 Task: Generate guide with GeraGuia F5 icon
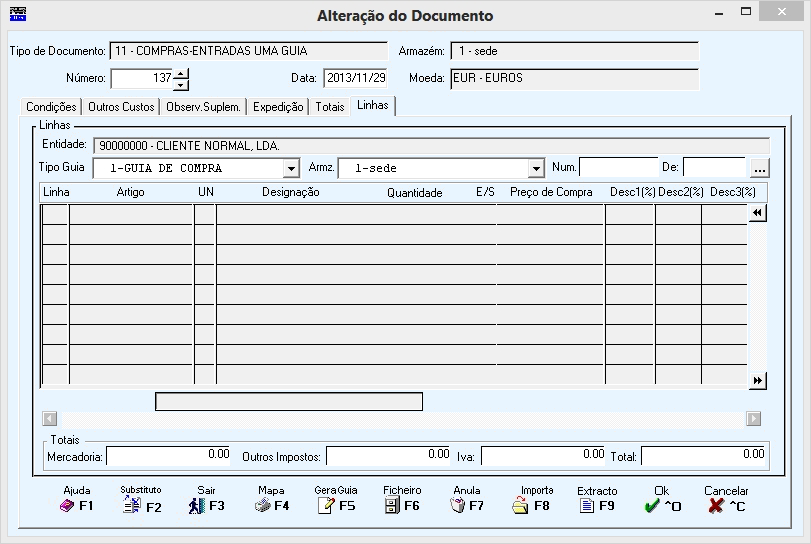click(326, 505)
